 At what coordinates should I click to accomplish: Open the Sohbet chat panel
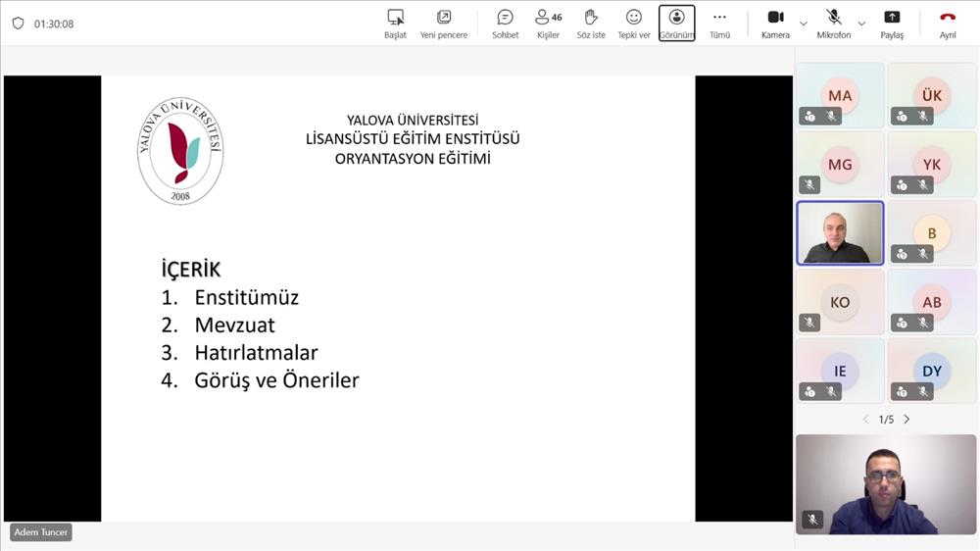point(505,23)
